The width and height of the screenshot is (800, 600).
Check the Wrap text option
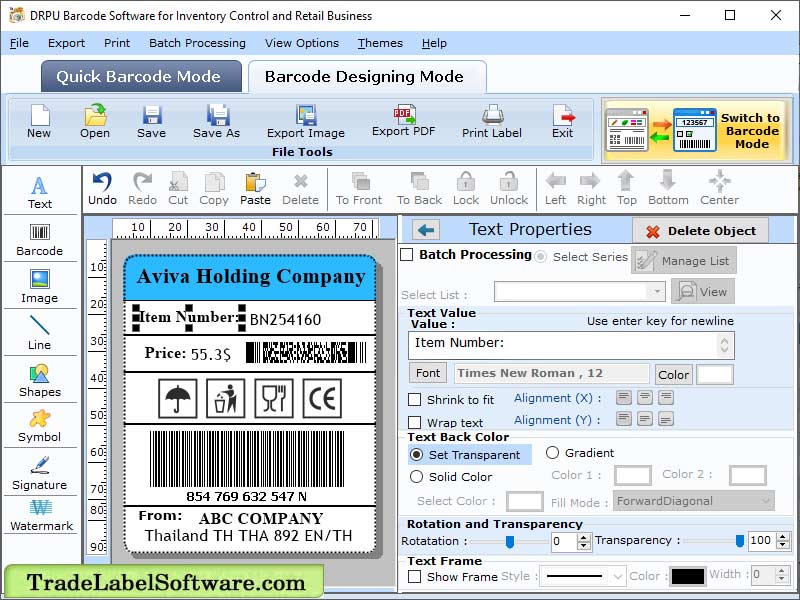click(x=416, y=421)
